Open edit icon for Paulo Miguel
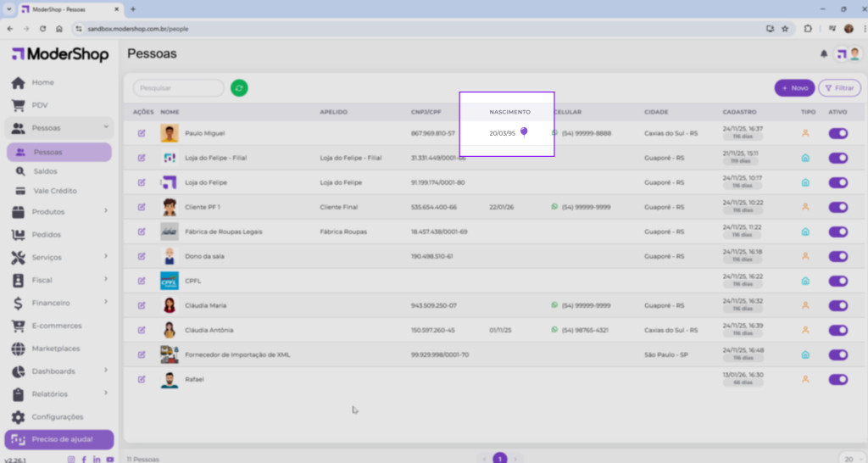Image resolution: width=868 pixels, height=463 pixels. coord(142,133)
